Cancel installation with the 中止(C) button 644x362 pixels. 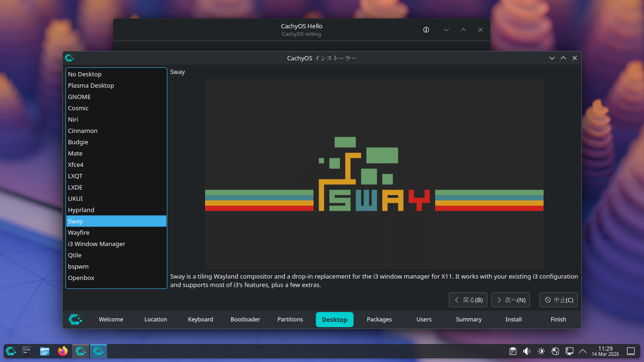point(559,300)
